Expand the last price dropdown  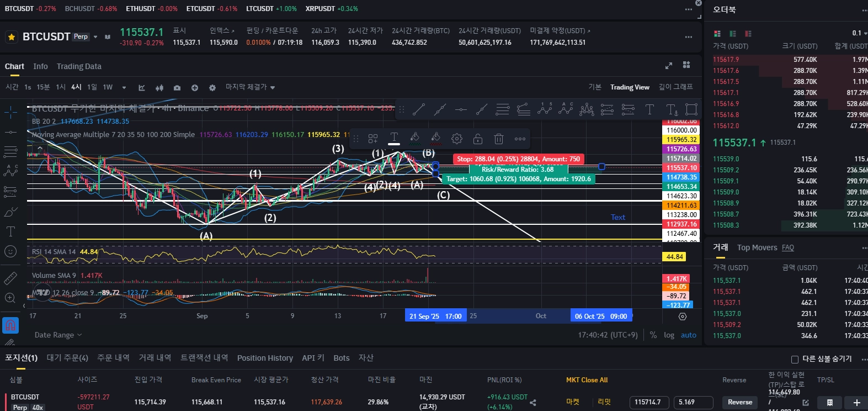(250, 87)
